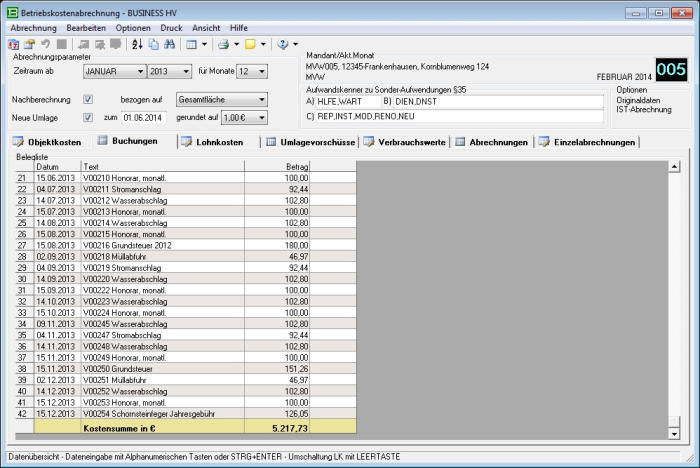Click the application icon in title bar

(12, 13)
